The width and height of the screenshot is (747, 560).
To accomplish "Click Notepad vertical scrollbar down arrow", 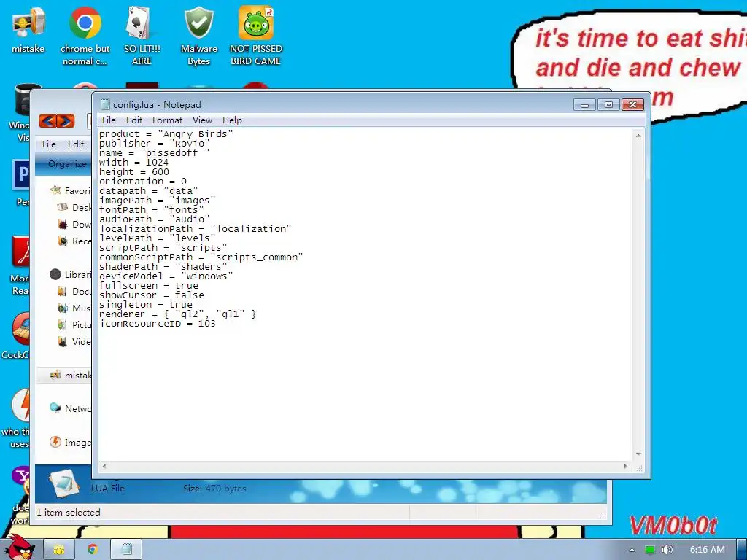I will click(x=638, y=454).
